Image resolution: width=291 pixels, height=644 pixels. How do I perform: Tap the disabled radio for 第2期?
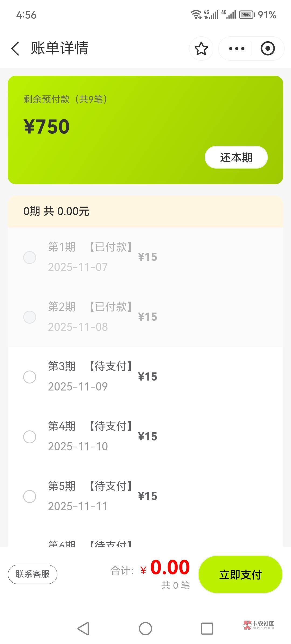coord(30,317)
